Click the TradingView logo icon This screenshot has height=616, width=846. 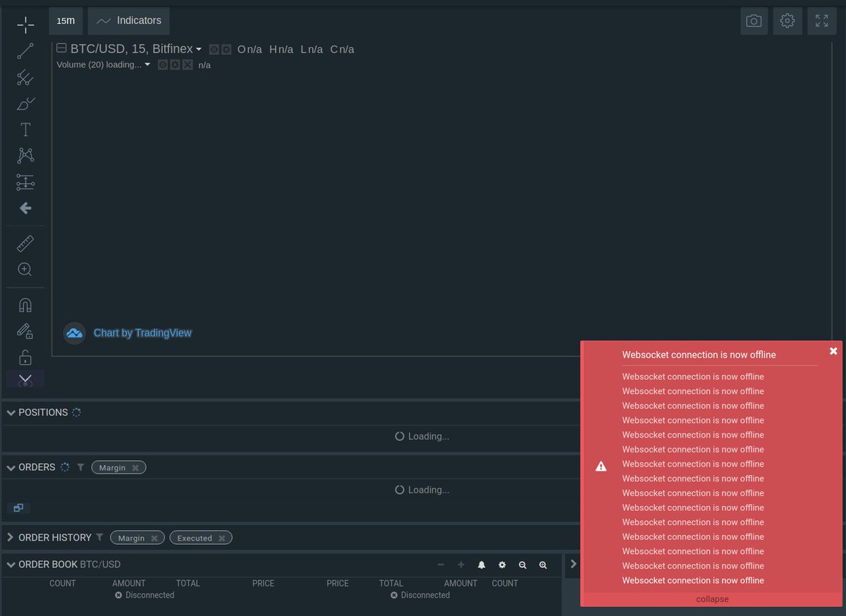pyautogui.click(x=75, y=333)
